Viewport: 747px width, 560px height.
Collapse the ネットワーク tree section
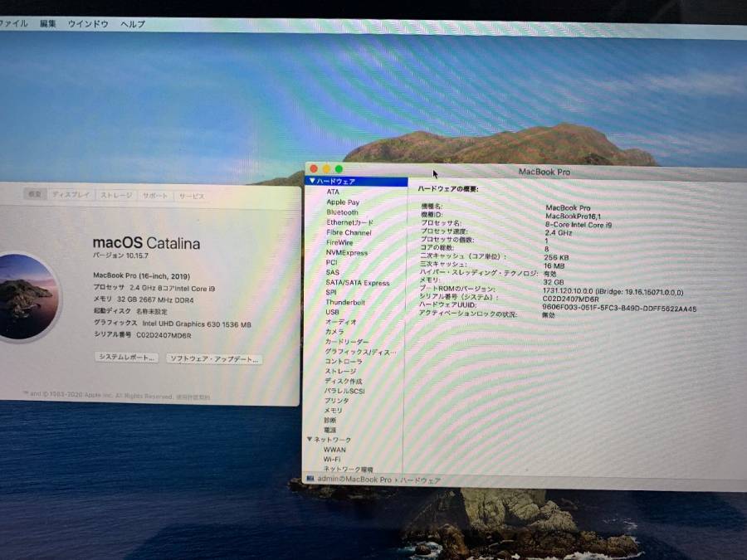click(x=310, y=439)
